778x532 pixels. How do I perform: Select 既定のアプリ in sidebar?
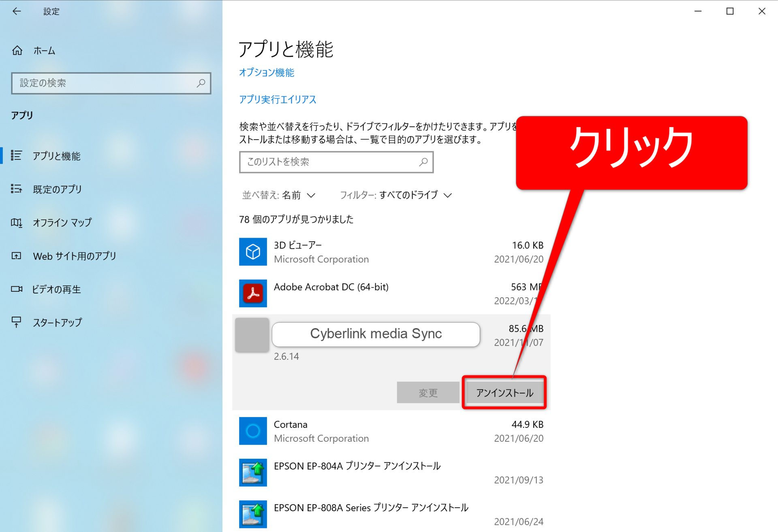click(57, 189)
